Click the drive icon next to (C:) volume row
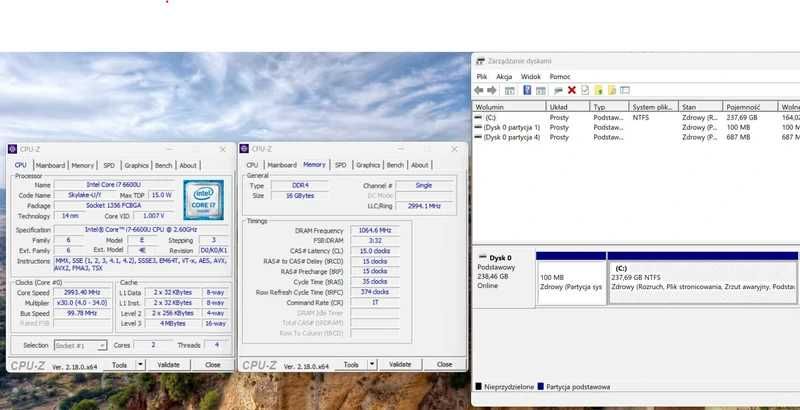This screenshot has width=800, height=410. click(478, 117)
